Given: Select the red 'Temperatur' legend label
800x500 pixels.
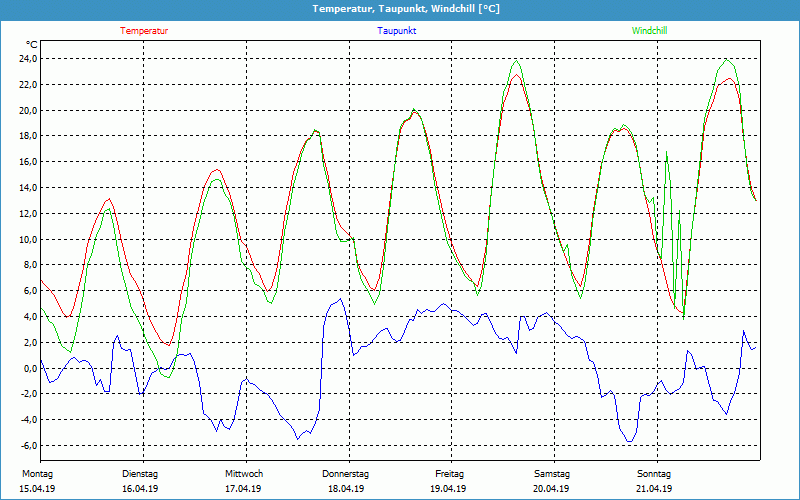Looking at the screenshot, I should point(144,31).
